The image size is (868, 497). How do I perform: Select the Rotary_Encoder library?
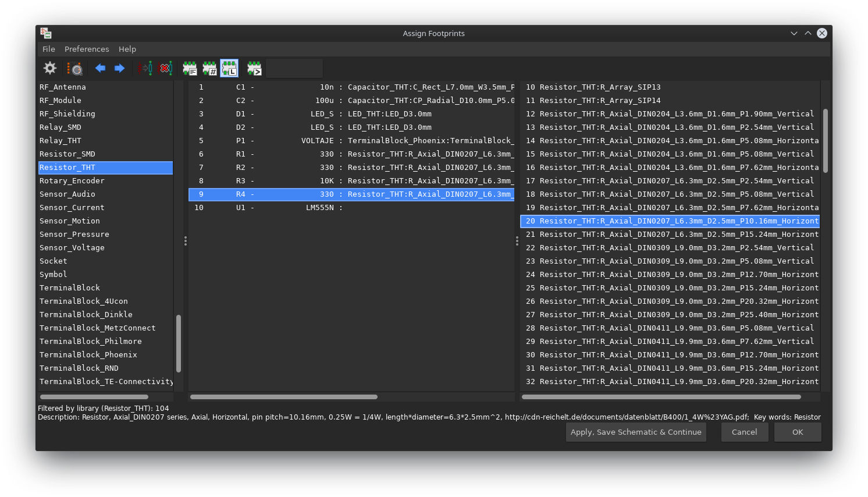105,180
